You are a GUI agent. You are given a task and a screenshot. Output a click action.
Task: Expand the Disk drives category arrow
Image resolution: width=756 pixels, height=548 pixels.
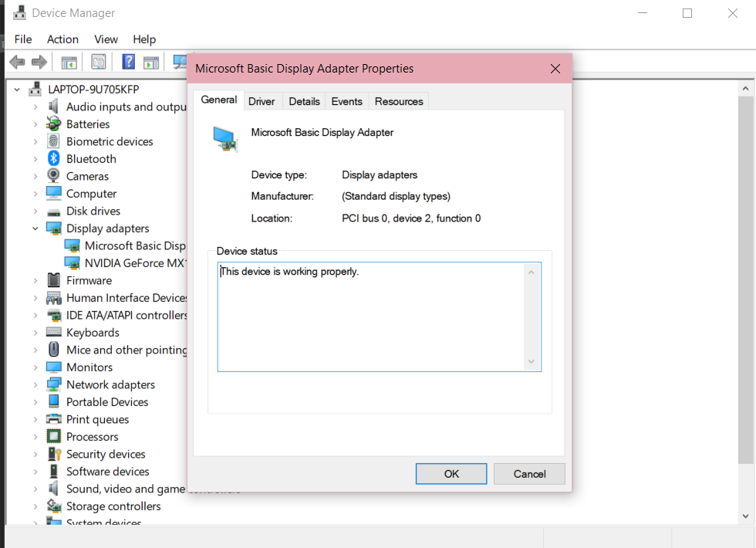35,211
